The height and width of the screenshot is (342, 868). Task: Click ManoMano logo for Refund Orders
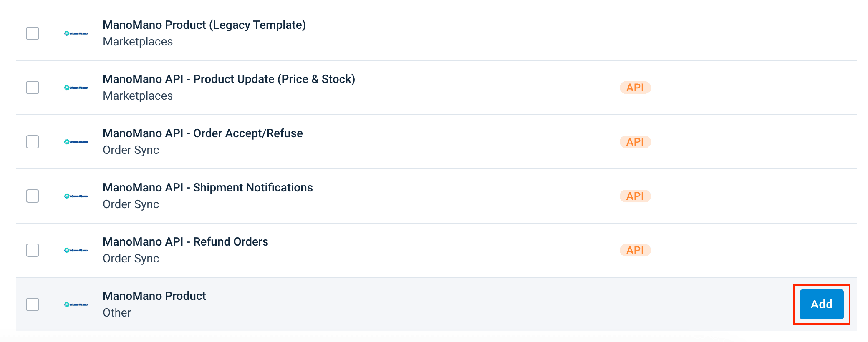(76, 250)
